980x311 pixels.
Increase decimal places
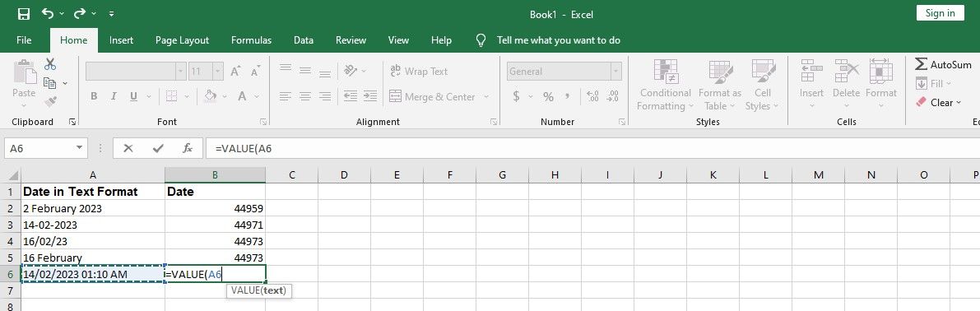[x=593, y=96]
